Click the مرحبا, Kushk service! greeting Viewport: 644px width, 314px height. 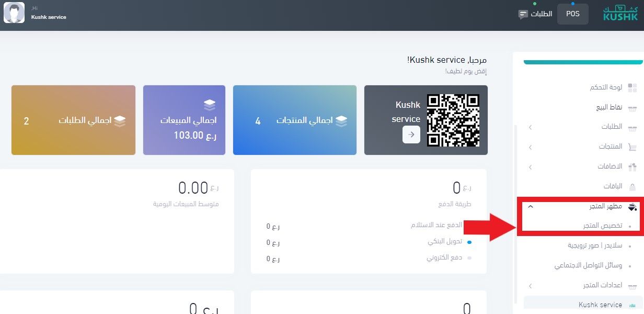click(447, 61)
